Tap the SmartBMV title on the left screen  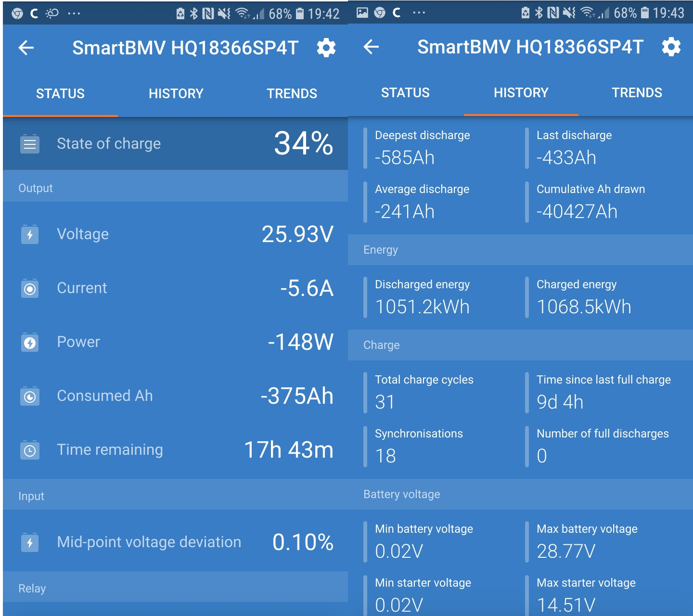pos(185,48)
